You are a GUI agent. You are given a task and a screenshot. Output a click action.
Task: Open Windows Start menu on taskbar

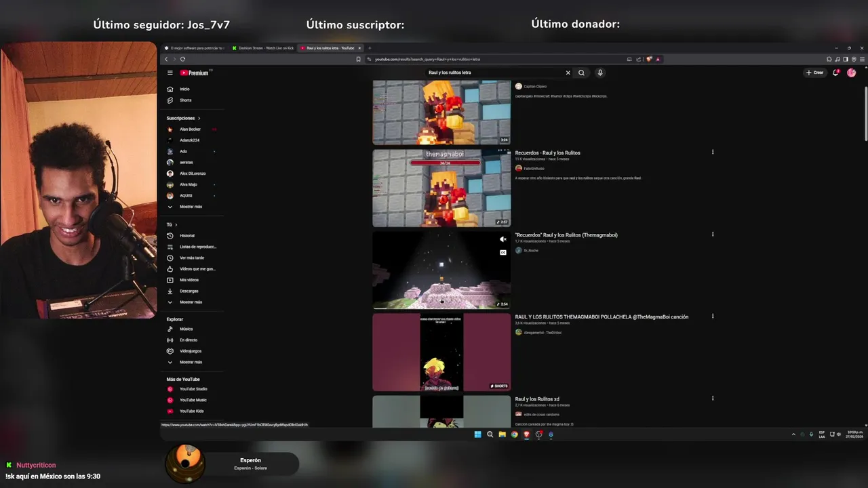pos(477,434)
